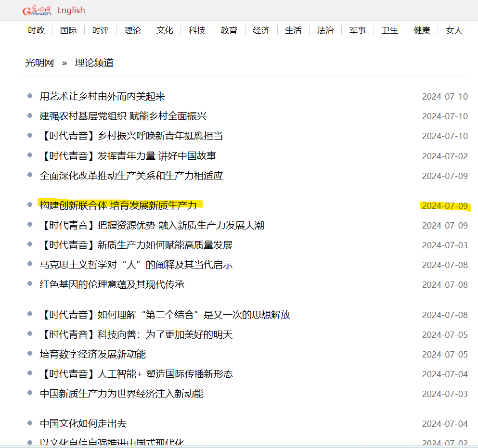Open the 军事 navigation item
The width and height of the screenshot is (478, 448).
[358, 30]
